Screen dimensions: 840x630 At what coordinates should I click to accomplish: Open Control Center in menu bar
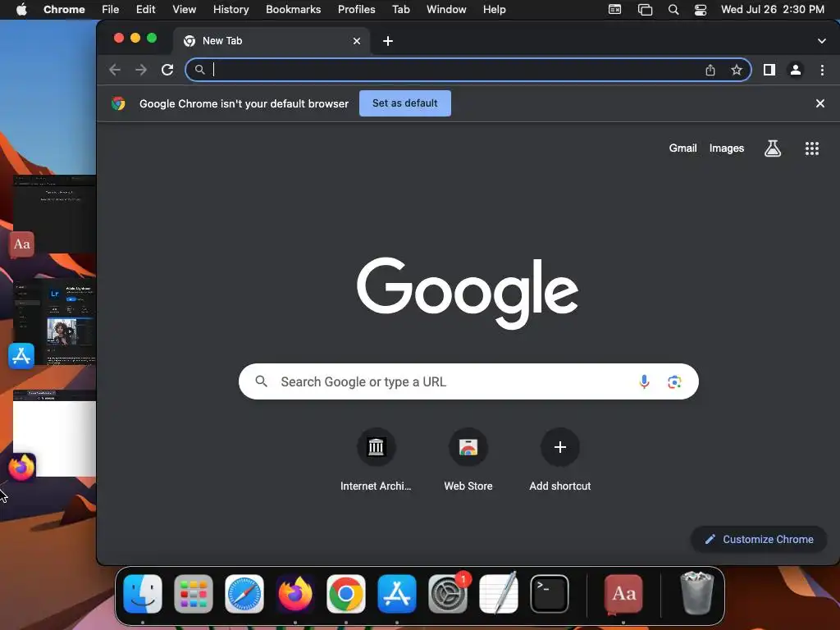pyautogui.click(x=701, y=10)
